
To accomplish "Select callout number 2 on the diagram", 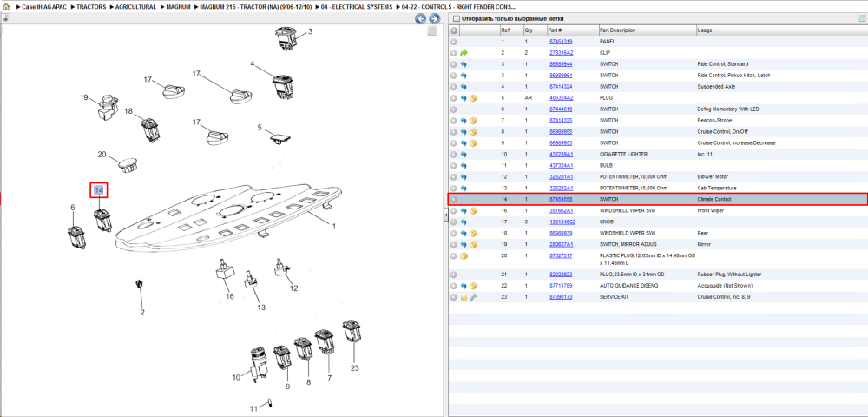I will click(x=142, y=313).
